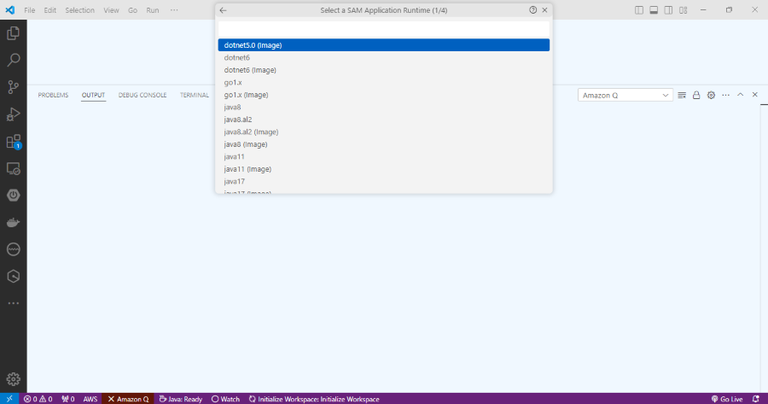
Task: Click the Watch status bar item
Action: pos(225,399)
